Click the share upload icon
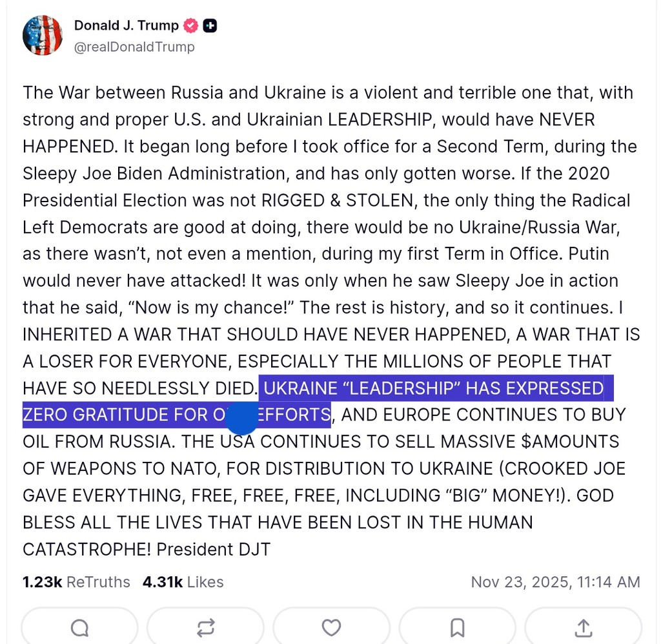The height and width of the screenshot is (644, 661). (583, 627)
